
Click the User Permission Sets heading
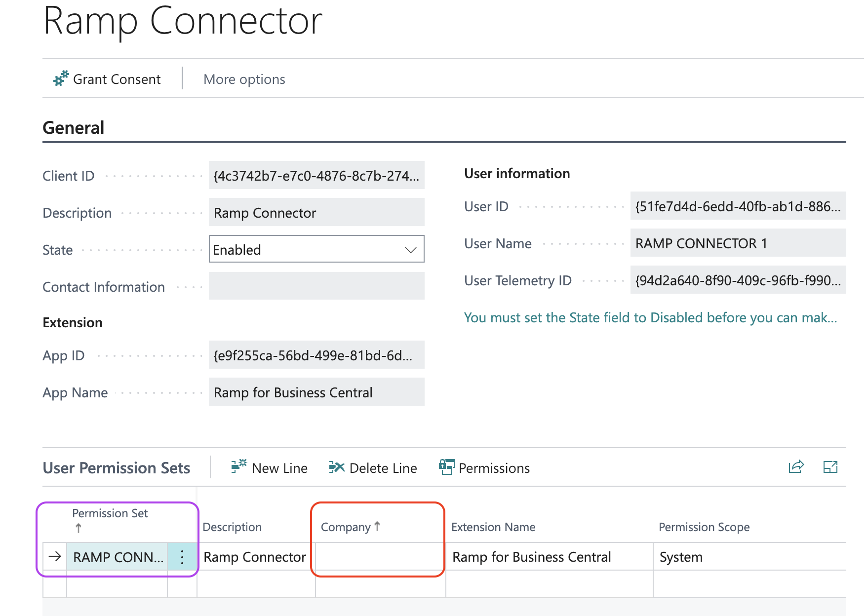pyautogui.click(x=117, y=467)
